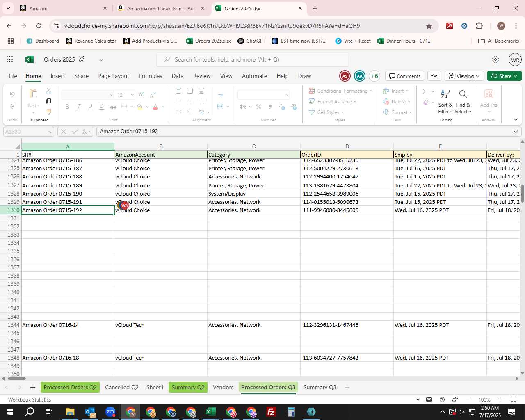Open the Page Layout ribbon tab

coord(114,76)
